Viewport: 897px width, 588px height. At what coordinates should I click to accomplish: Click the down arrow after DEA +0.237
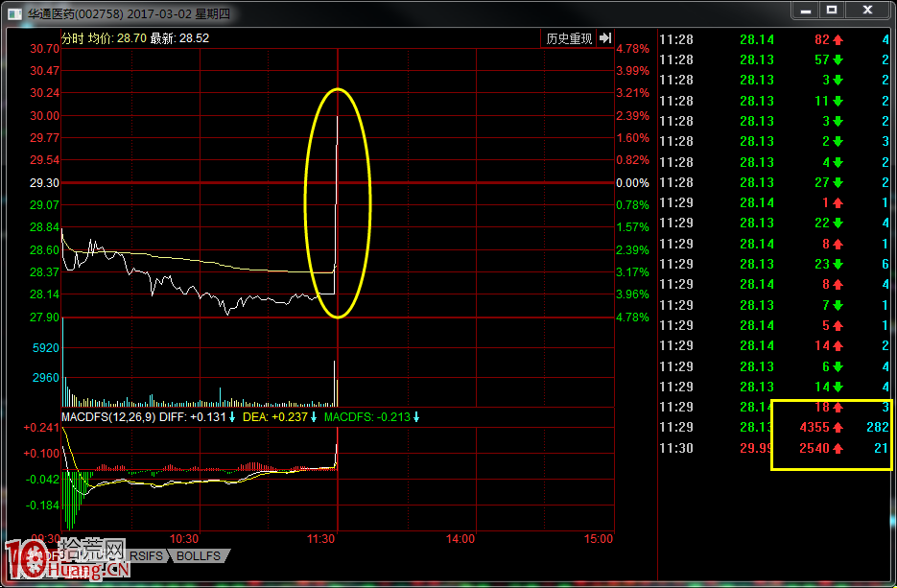point(314,417)
